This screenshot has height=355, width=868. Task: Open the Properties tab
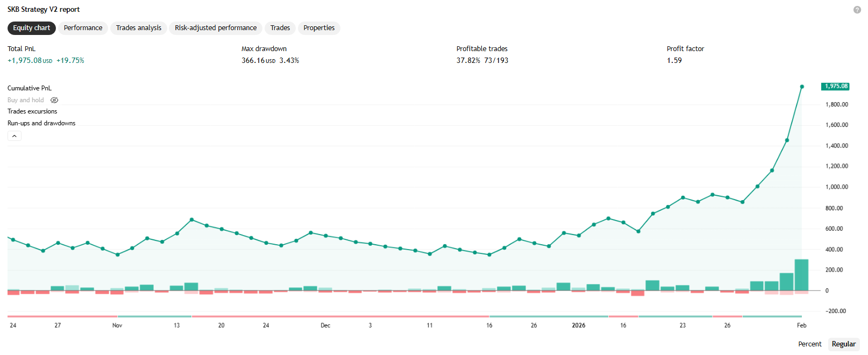pos(319,28)
